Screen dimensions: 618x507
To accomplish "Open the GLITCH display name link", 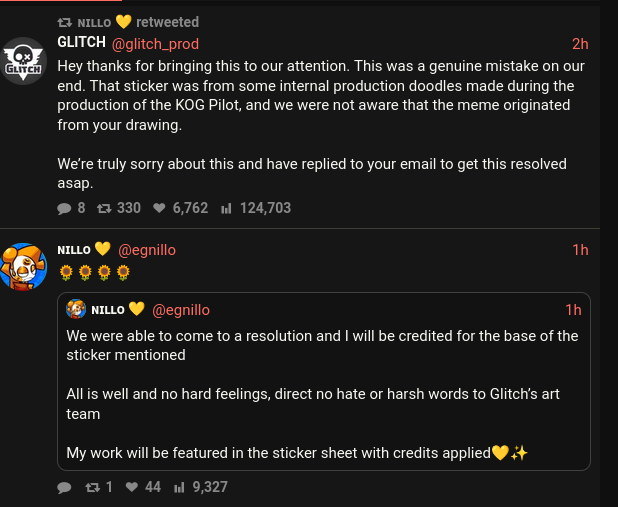I will click(82, 43).
